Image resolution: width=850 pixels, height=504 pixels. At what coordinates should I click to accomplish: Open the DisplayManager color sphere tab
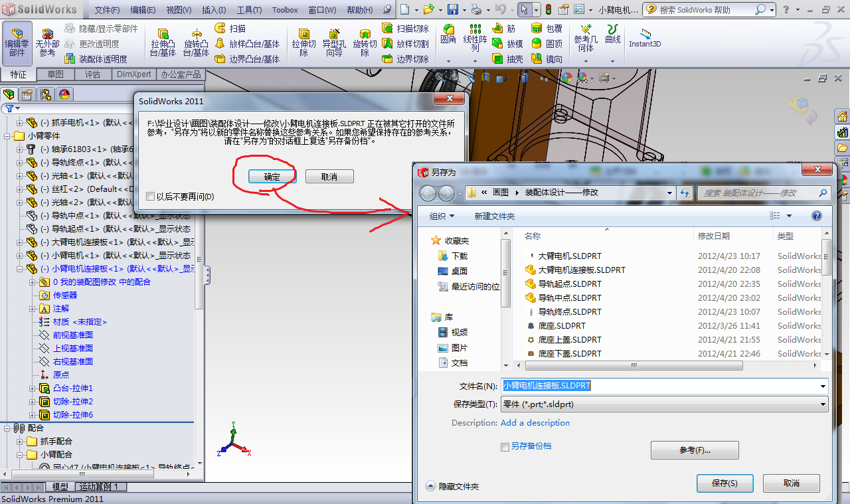[x=64, y=94]
